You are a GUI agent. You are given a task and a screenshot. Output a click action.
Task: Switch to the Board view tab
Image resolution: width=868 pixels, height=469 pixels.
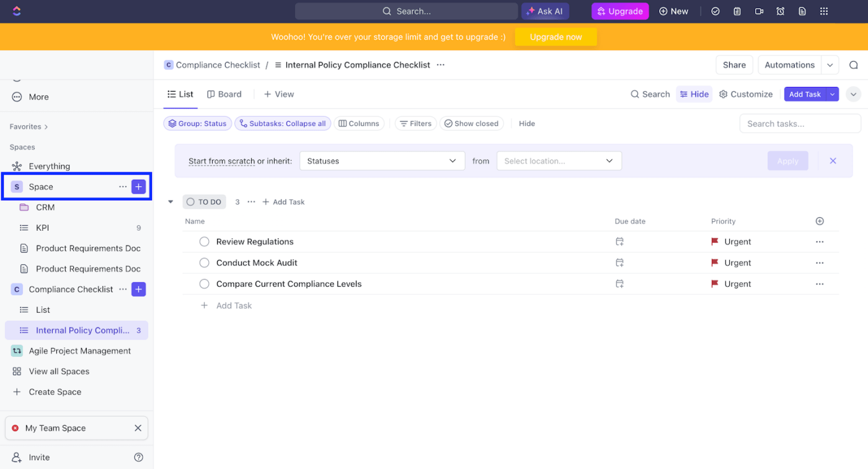pyautogui.click(x=224, y=94)
